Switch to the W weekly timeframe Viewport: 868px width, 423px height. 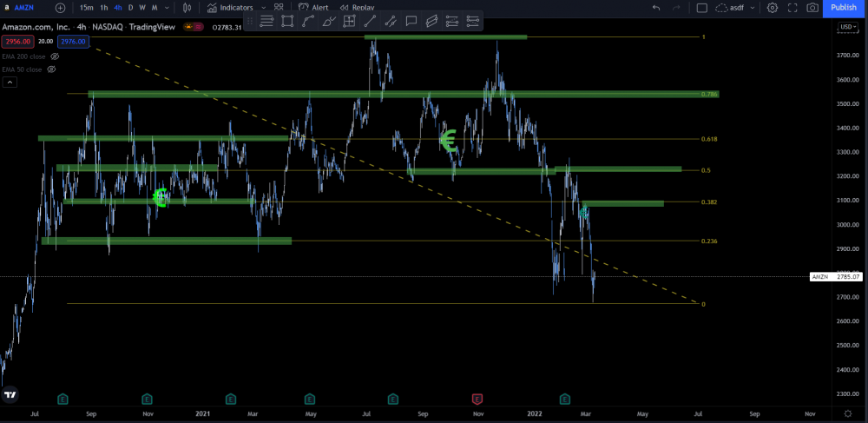click(142, 8)
